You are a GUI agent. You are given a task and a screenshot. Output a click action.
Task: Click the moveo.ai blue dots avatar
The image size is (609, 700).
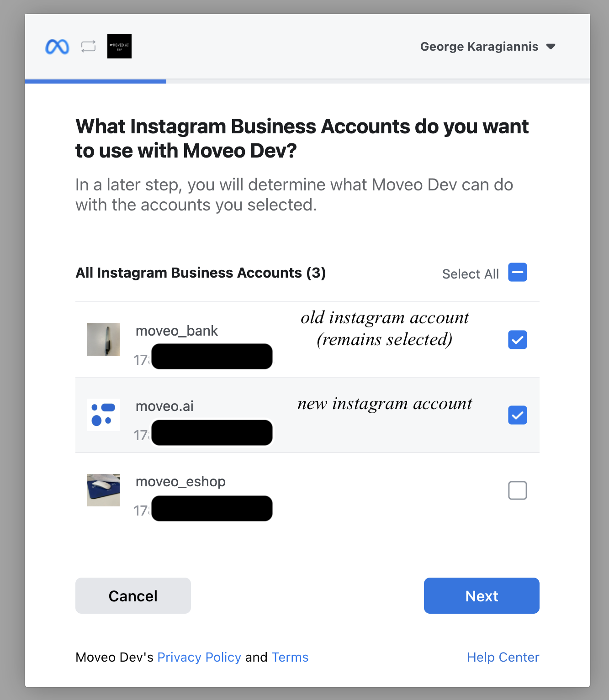tap(103, 415)
